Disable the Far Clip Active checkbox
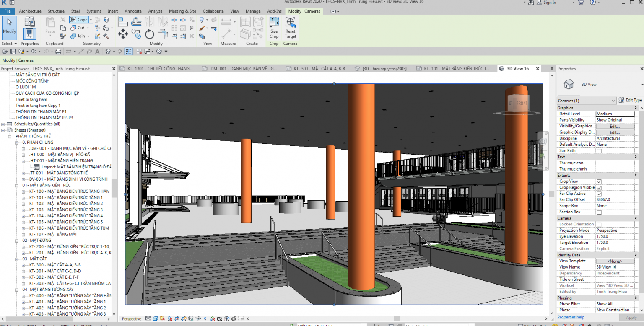This screenshot has width=644, height=326. [598, 193]
